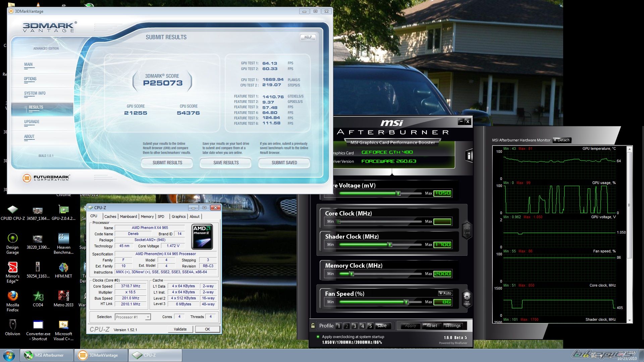Click the profile lock padlock icon
The height and width of the screenshot is (362, 644).
point(313,325)
